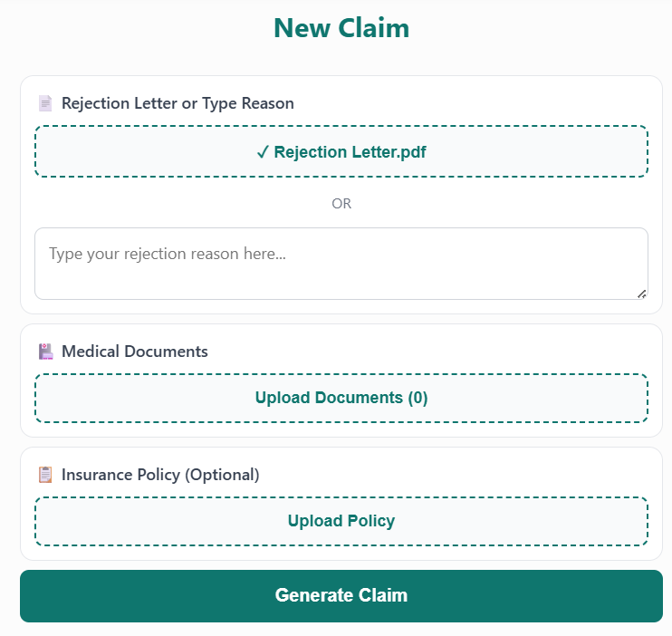Click the "Rejection Letter or Type Reason" label
This screenshot has height=636, width=672.
point(178,103)
